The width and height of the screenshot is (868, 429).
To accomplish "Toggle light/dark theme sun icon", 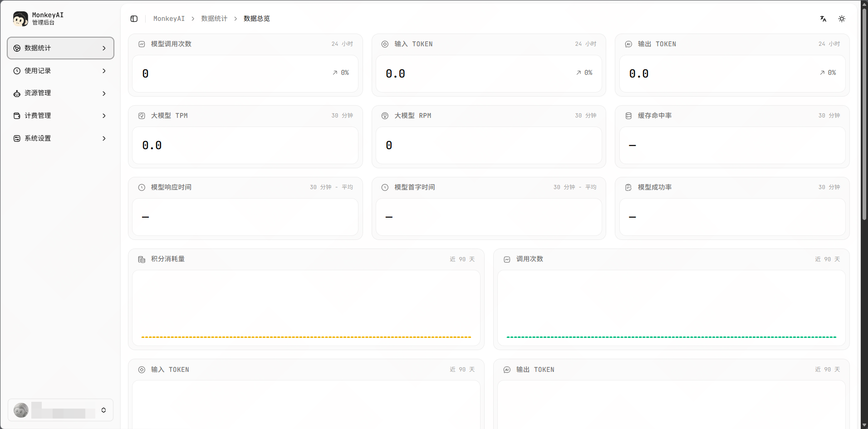I will pos(842,19).
